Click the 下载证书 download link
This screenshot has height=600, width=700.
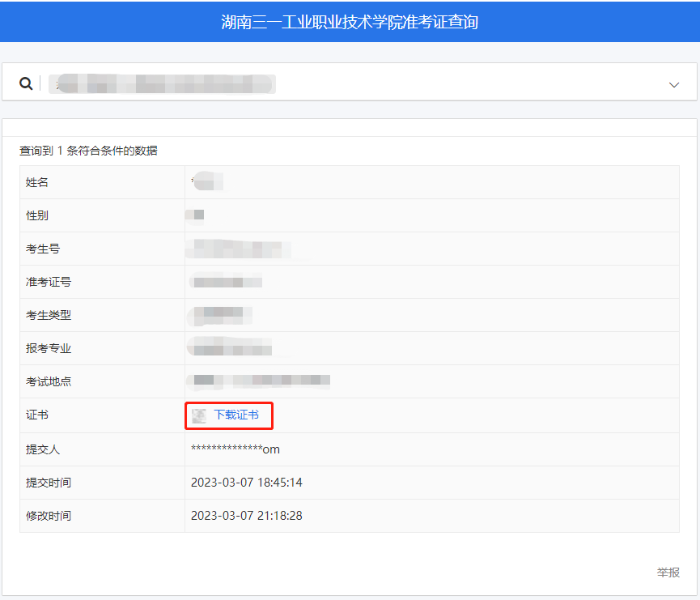point(236,415)
